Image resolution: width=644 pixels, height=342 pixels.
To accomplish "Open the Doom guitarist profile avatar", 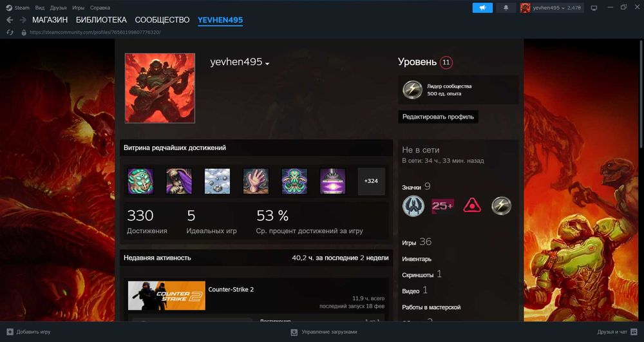I will [x=160, y=88].
